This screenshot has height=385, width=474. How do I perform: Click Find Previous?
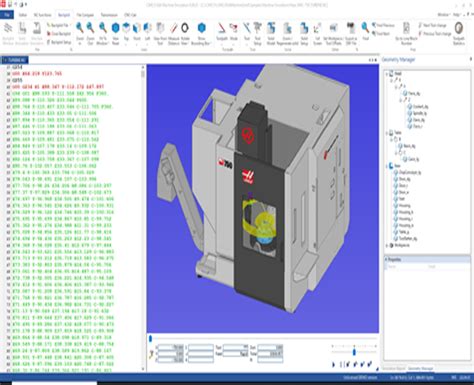(x=383, y=25)
